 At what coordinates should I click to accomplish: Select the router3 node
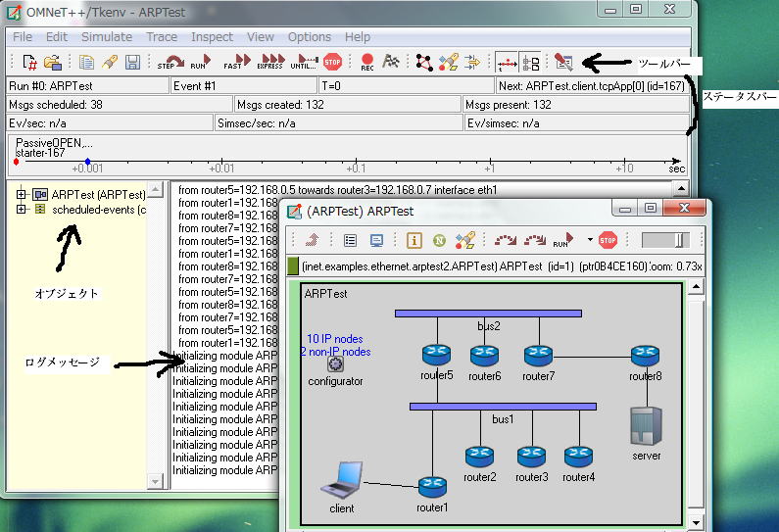(531, 457)
